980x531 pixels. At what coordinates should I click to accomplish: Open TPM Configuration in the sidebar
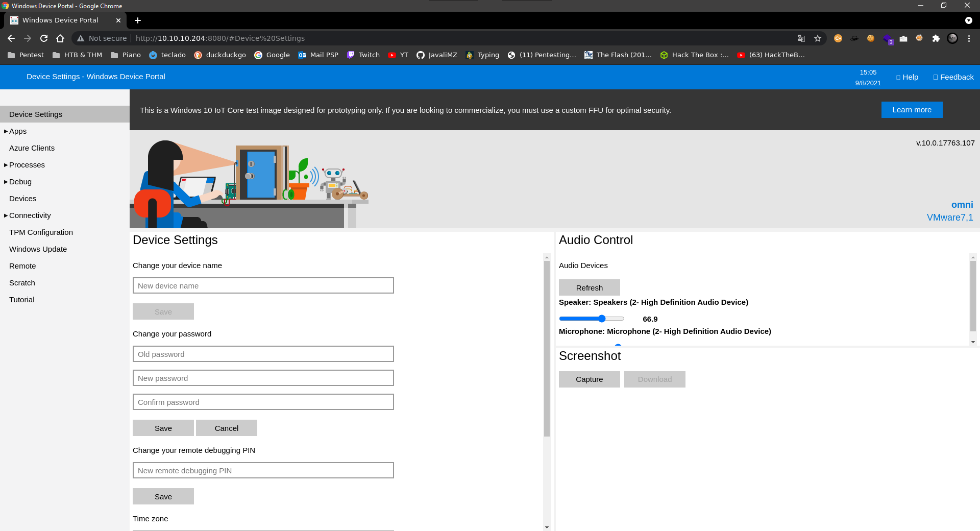[41, 232]
